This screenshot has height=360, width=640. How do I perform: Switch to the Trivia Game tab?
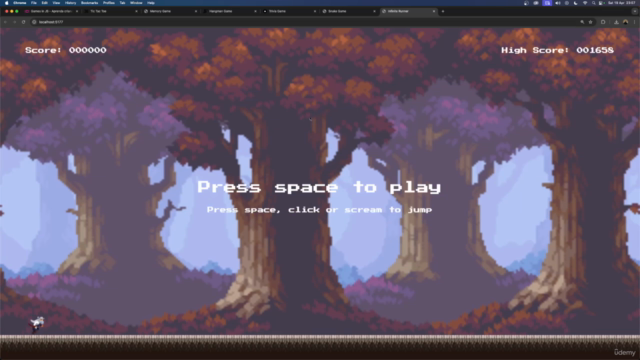point(289,11)
